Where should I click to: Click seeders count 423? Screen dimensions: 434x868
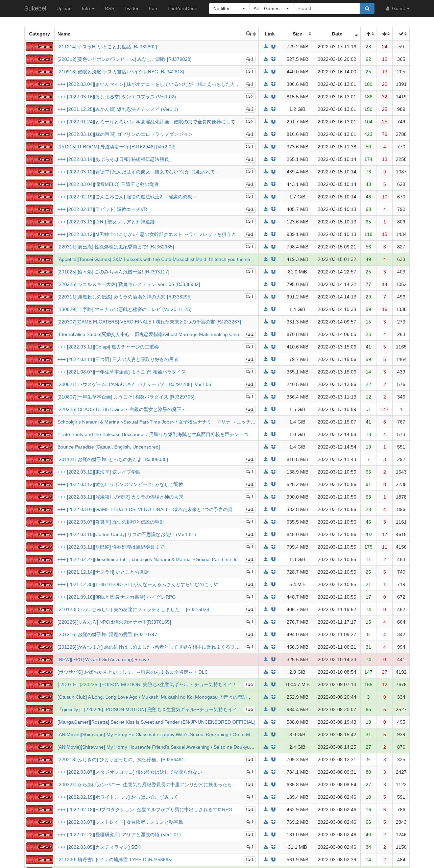pyautogui.click(x=368, y=134)
